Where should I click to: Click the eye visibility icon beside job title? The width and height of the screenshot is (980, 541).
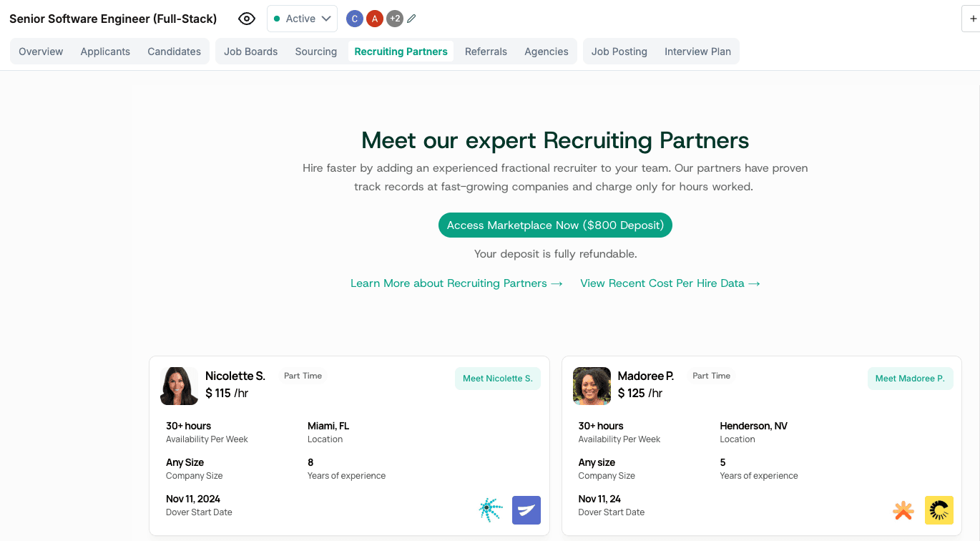tap(247, 19)
